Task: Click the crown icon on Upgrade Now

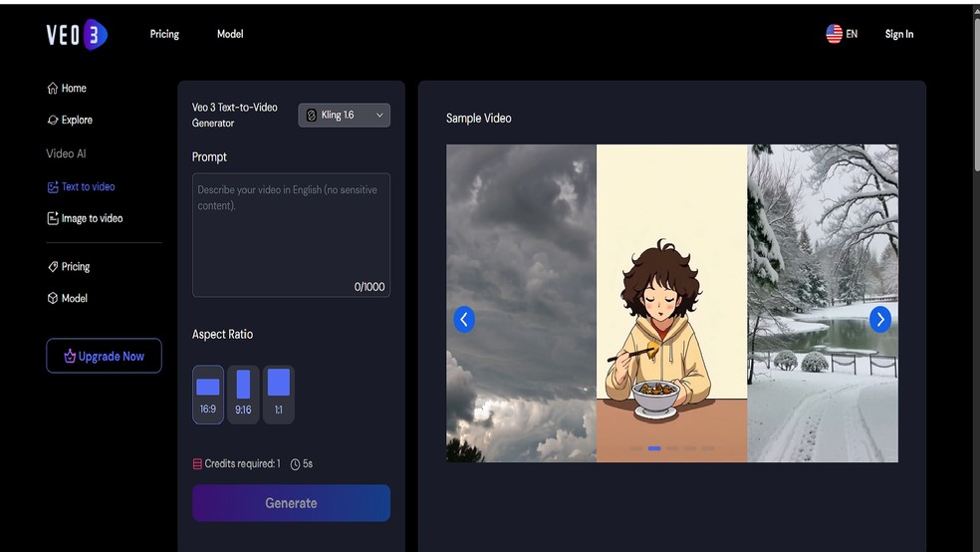Action: [x=70, y=356]
